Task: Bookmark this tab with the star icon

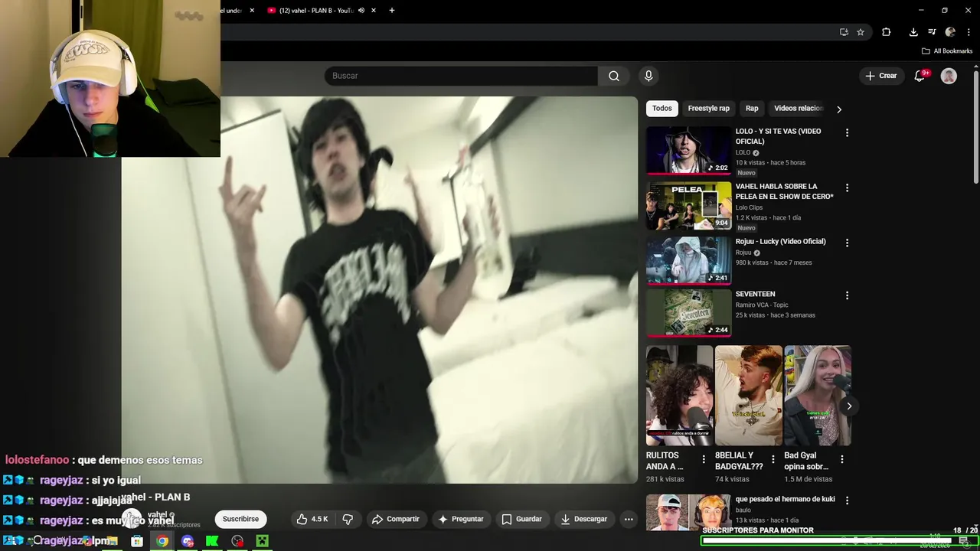Action: (x=861, y=32)
